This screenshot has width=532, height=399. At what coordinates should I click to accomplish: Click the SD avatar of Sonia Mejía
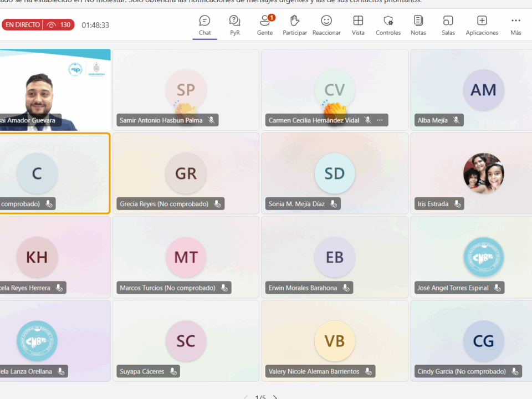click(335, 173)
